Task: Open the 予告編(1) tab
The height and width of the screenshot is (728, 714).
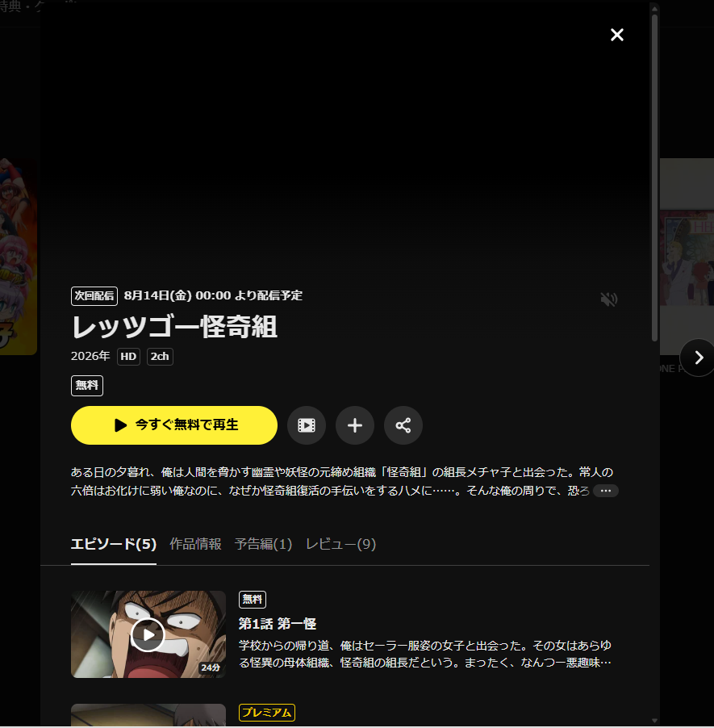Action: [263, 544]
